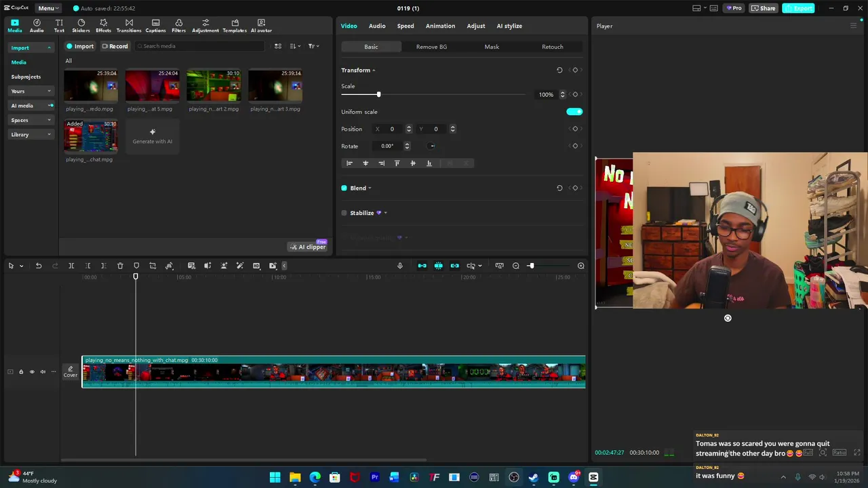The width and height of the screenshot is (868, 488).
Task: Align clip left with alignment icon
Action: pos(349,163)
